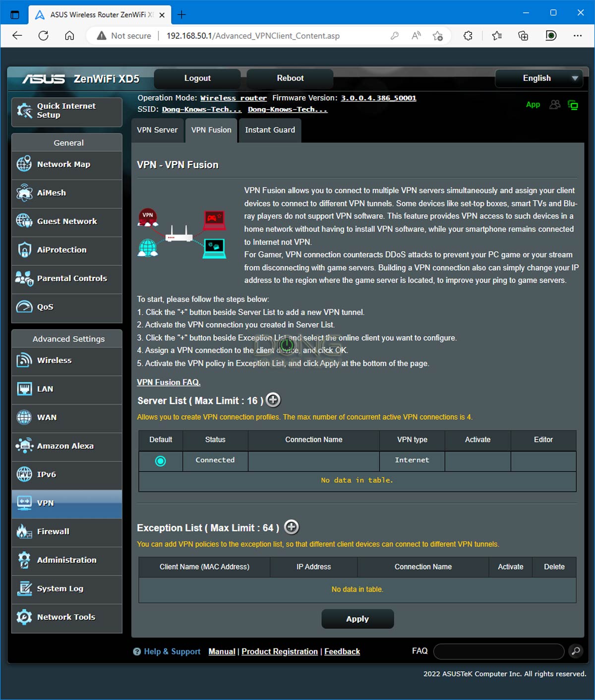Open the Manual link
595x700 pixels.
tap(222, 651)
